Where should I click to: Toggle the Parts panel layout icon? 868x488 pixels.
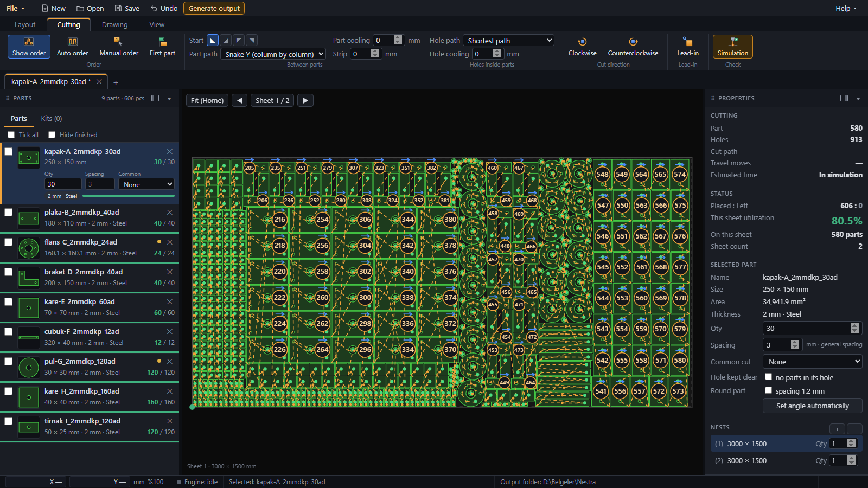(155, 98)
